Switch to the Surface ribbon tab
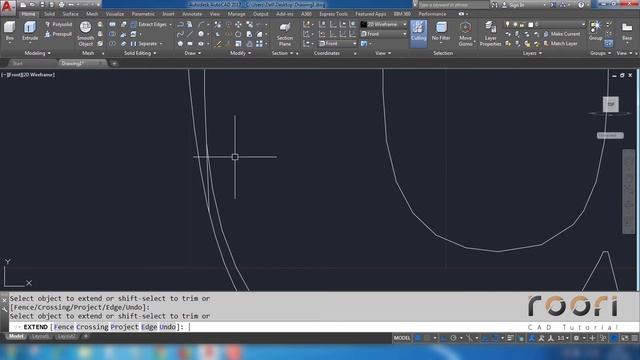 [70, 14]
